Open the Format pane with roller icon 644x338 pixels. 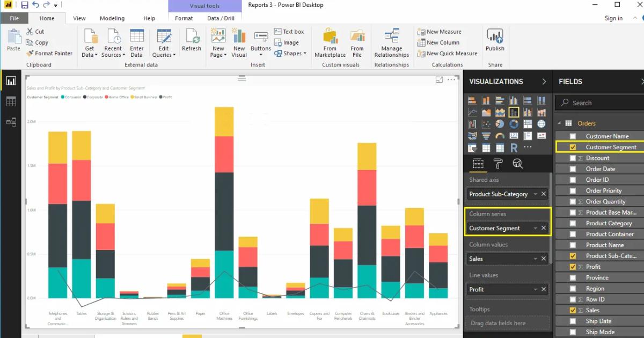point(498,164)
